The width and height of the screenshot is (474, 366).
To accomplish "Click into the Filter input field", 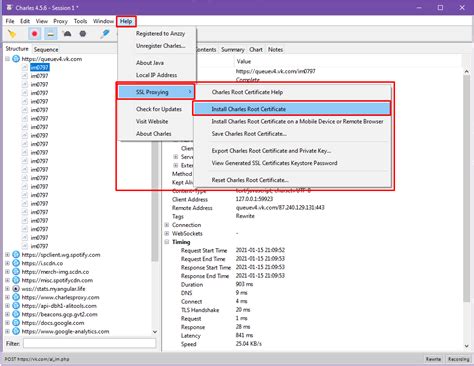I will [x=89, y=343].
